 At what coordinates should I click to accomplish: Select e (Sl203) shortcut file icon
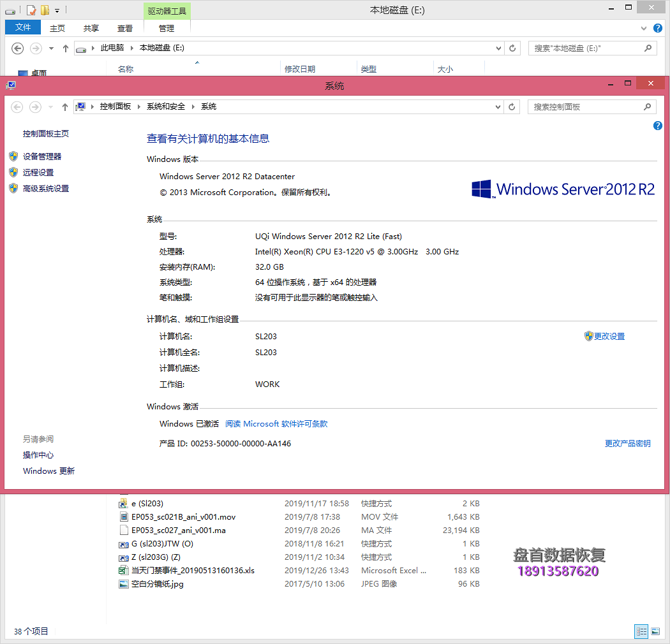pos(124,503)
